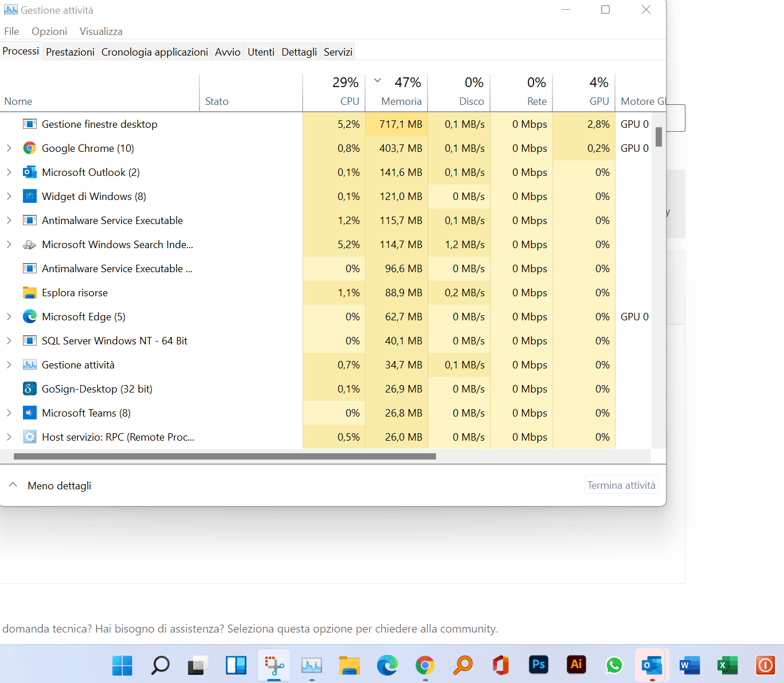784x683 pixels.
Task: Select the Widget di Windows process icon
Action: coord(30,197)
